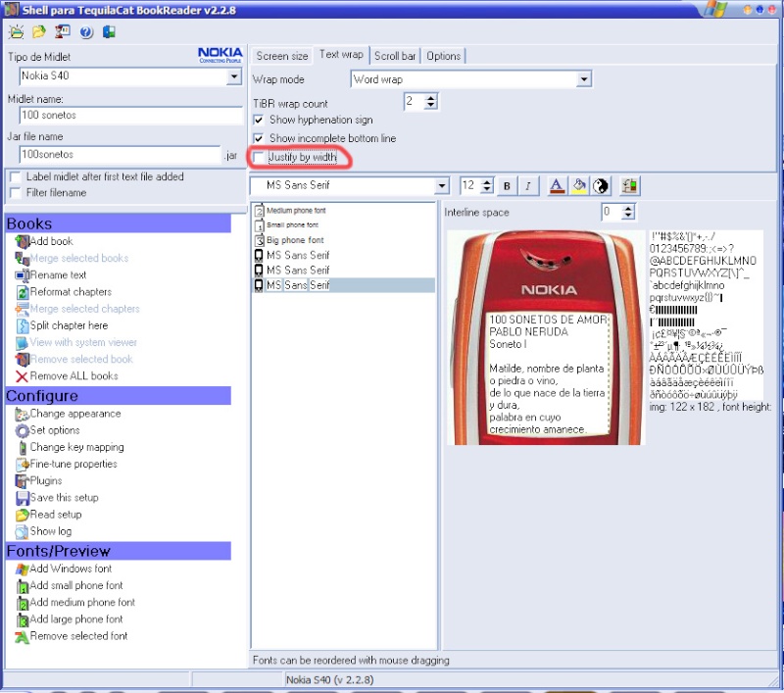Image resolution: width=784 pixels, height=693 pixels.
Task: Click the Change appearance palette icon
Action: pyautogui.click(x=22, y=414)
